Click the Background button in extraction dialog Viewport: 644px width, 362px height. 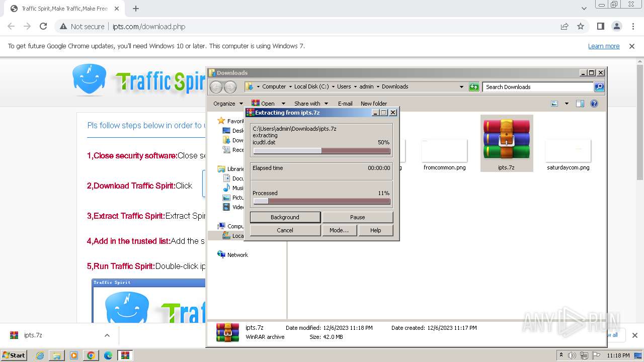pyautogui.click(x=285, y=217)
